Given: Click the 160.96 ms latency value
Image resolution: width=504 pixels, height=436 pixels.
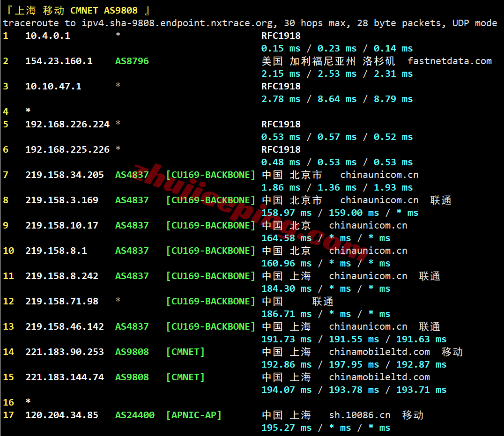Looking at the screenshot, I should tap(287, 264).
